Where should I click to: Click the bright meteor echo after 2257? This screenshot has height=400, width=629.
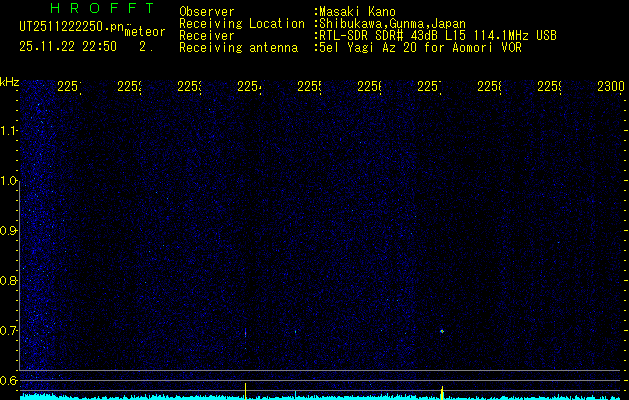(x=442, y=331)
